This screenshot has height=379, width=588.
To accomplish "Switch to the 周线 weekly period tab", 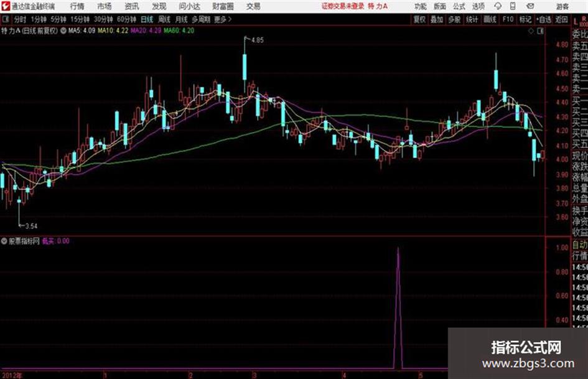I will (x=164, y=19).
